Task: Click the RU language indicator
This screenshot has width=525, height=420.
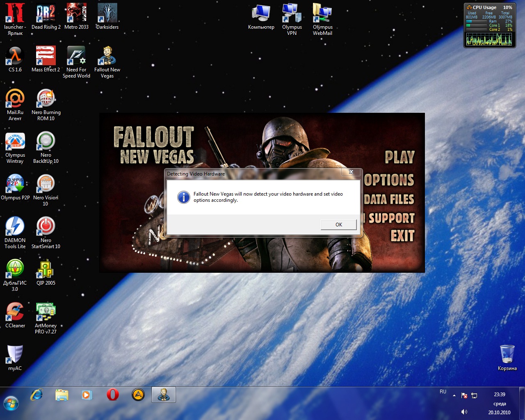Action: tap(443, 392)
